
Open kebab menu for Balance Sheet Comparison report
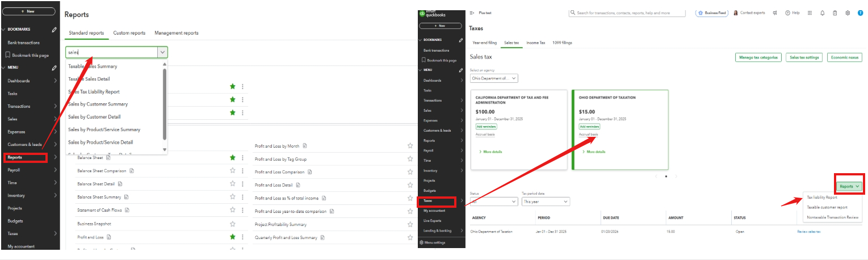242,170
